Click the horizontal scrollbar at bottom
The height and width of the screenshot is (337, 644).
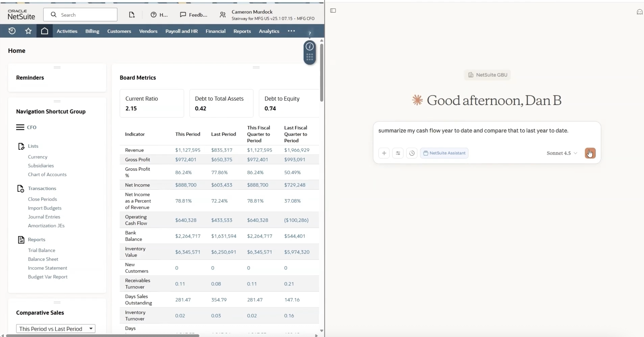pyautogui.click(x=103, y=335)
